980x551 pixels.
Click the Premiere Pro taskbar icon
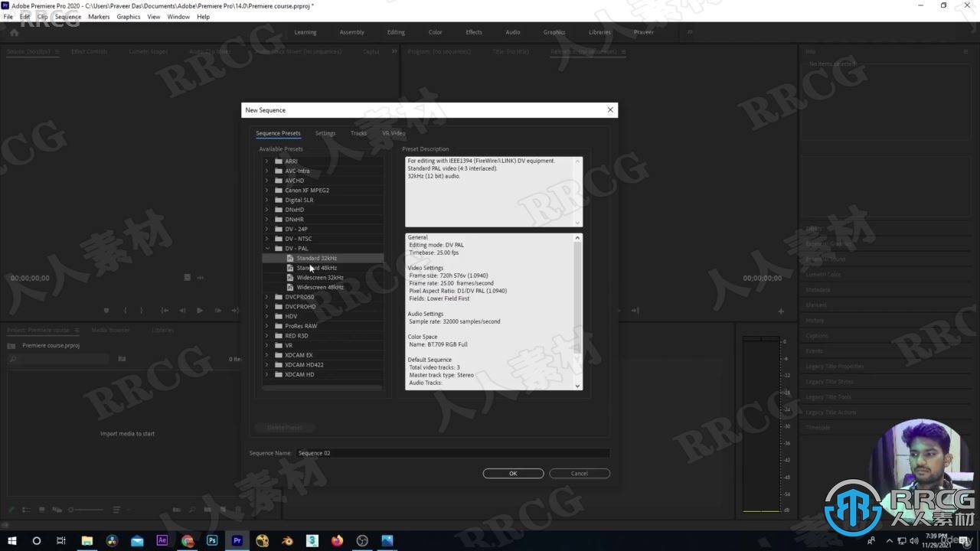[237, 540]
